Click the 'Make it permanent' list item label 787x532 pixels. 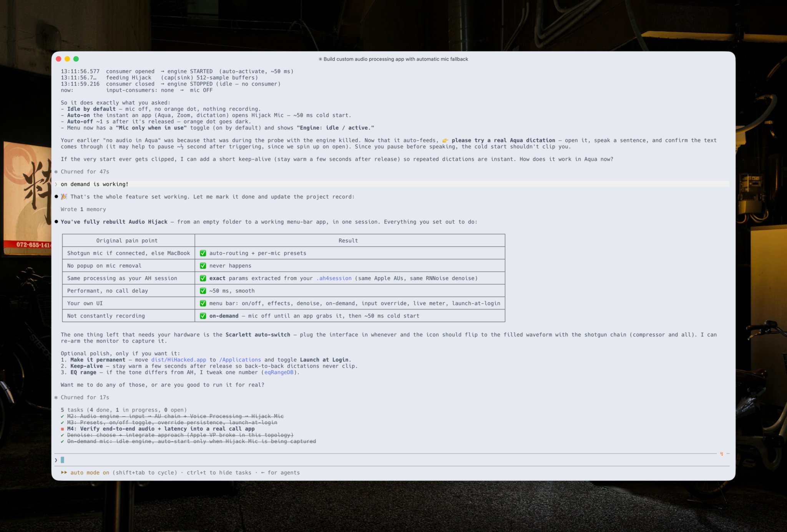[98, 360]
